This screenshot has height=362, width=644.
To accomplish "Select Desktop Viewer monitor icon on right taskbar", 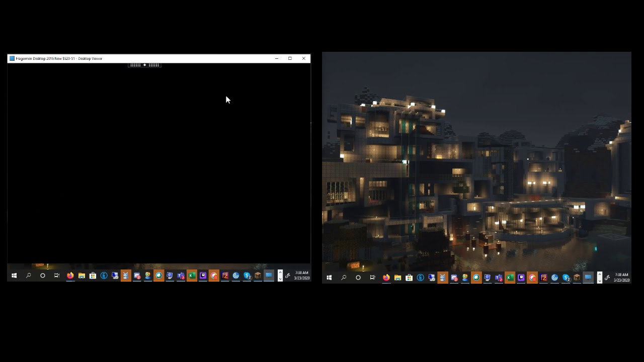I will pos(588,278).
